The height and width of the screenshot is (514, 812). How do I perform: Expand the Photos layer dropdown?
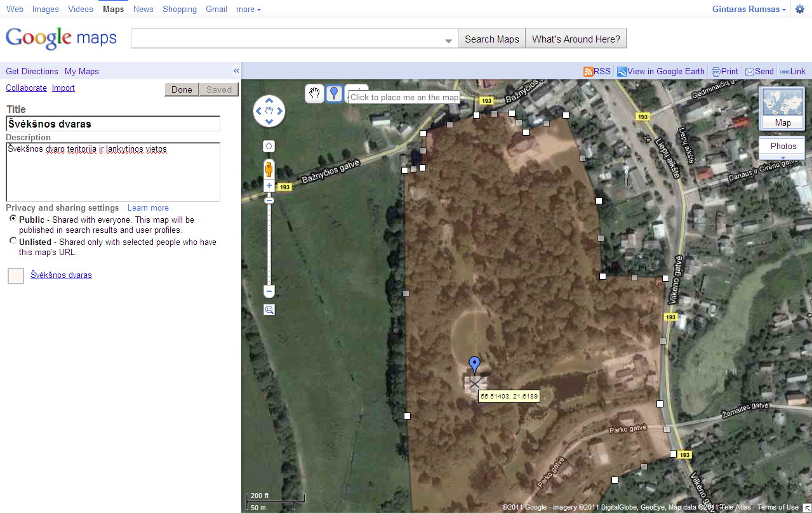[x=783, y=157]
